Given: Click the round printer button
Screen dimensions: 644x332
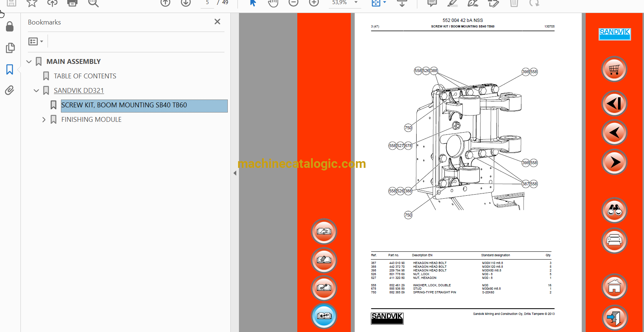Looking at the screenshot, I should click(614, 240).
